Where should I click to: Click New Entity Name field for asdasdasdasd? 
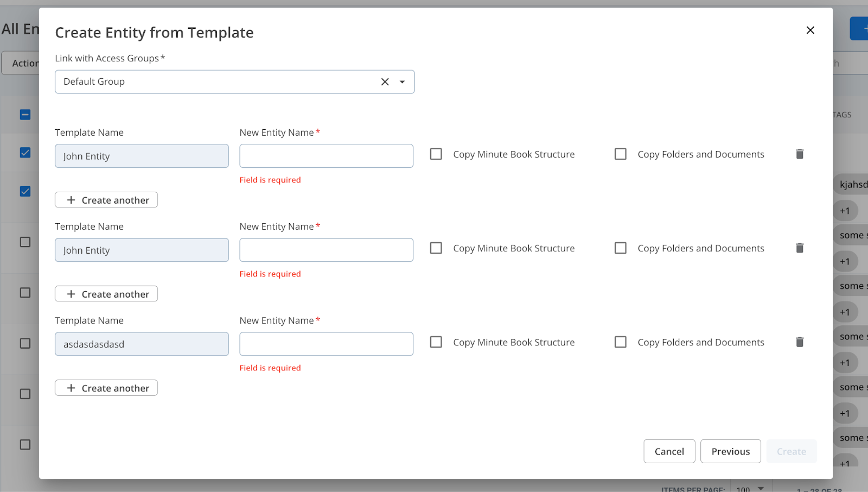click(326, 344)
